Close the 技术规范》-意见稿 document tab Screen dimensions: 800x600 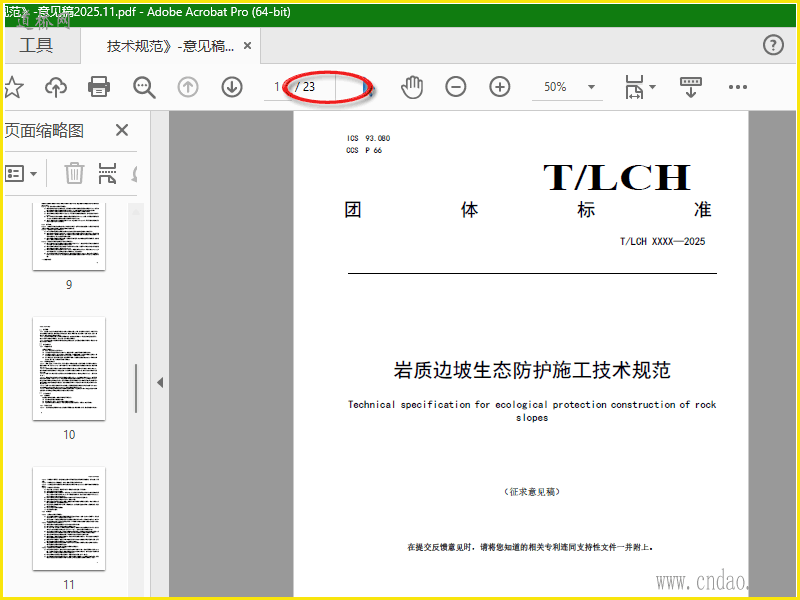coord(247,46)
